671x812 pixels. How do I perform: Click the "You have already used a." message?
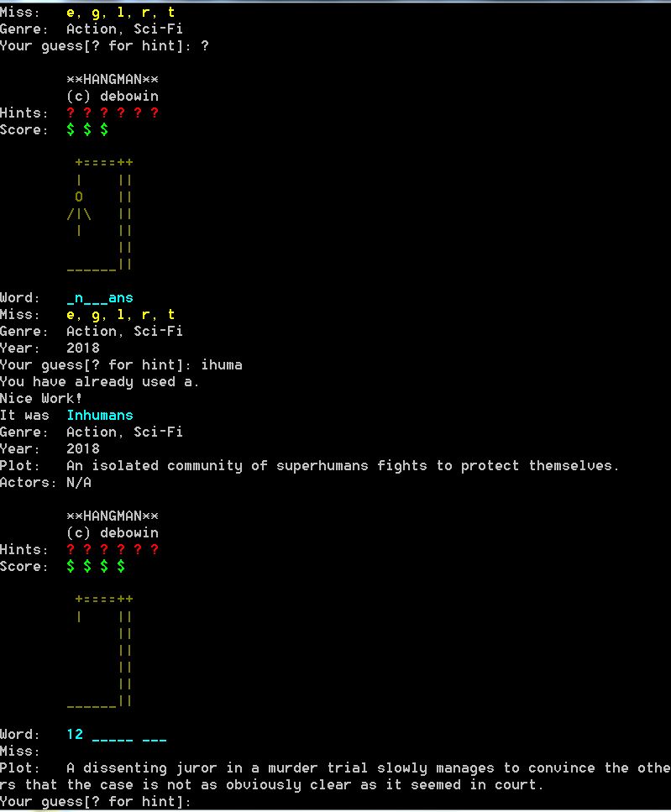click(99, 382)
